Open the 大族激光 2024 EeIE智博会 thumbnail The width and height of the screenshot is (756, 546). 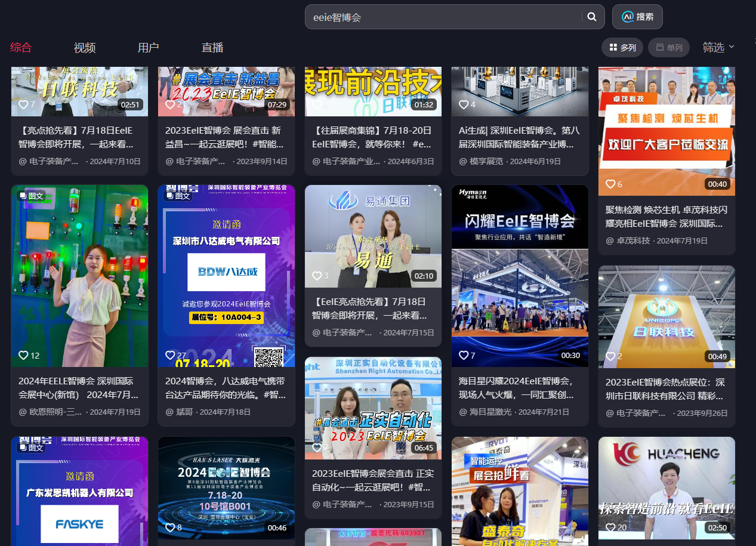point(226,488)
